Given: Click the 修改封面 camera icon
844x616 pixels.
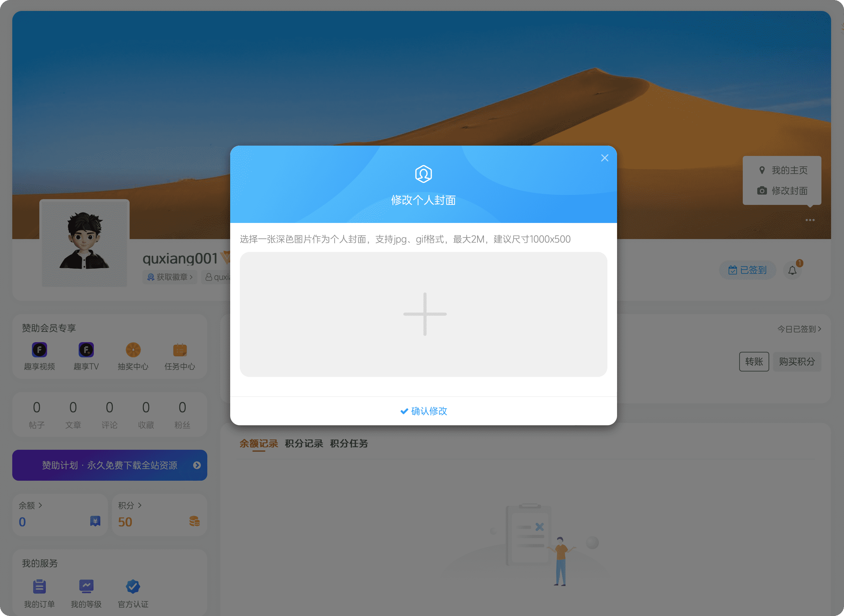Looking at the screenshot, I should point(762,190).
